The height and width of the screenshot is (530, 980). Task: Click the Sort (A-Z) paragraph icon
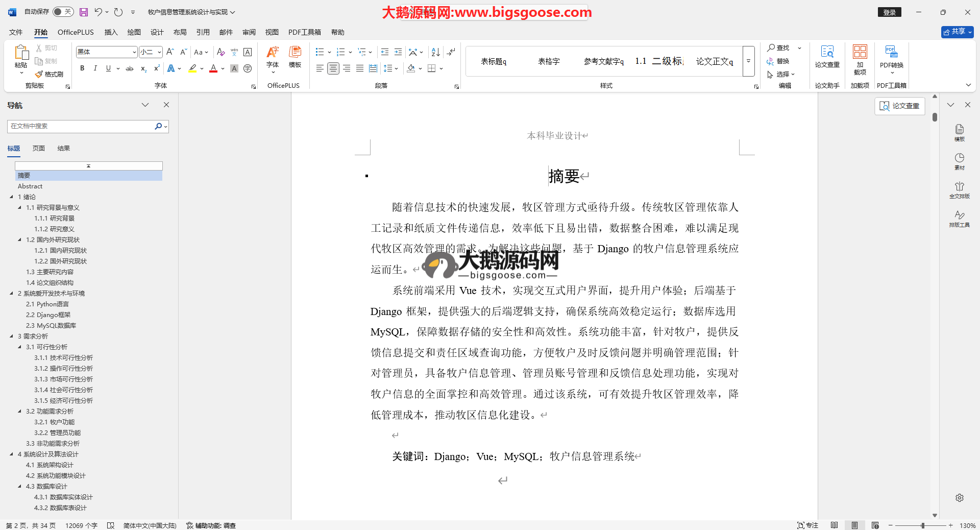[x=435, y=52]
